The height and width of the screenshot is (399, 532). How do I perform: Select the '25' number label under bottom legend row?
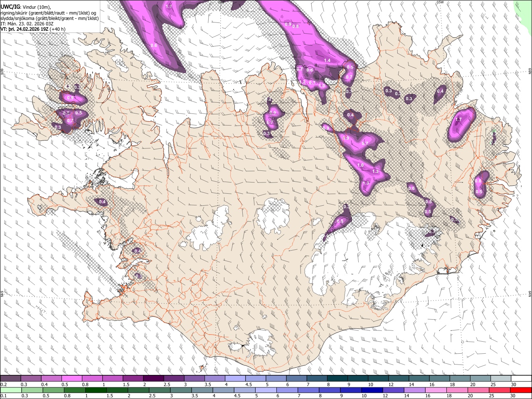tap(493, 396)
